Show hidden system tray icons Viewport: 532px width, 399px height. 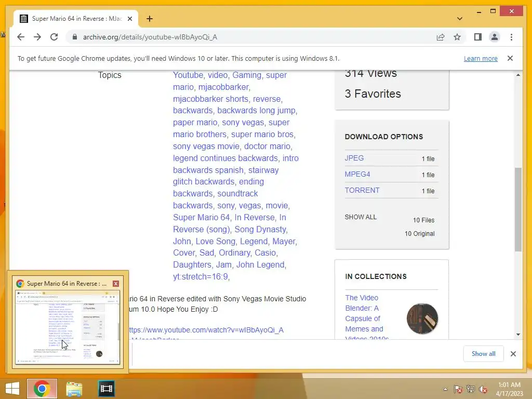pos(445,389)
